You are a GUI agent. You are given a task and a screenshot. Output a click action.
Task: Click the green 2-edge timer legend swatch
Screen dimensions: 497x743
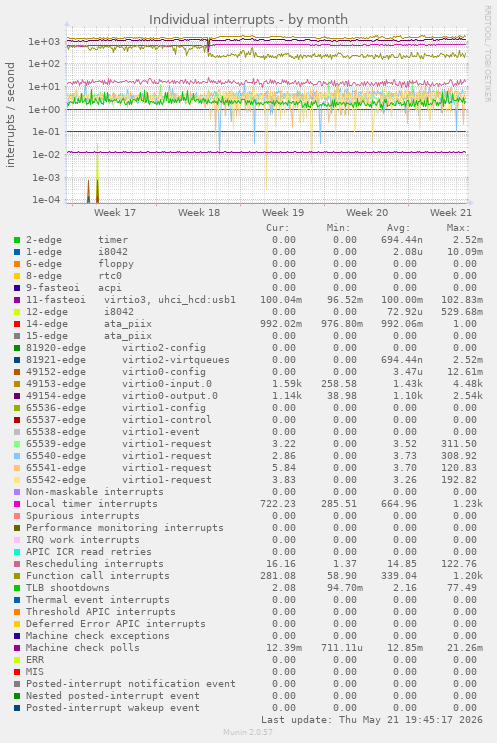coord(17,240)
